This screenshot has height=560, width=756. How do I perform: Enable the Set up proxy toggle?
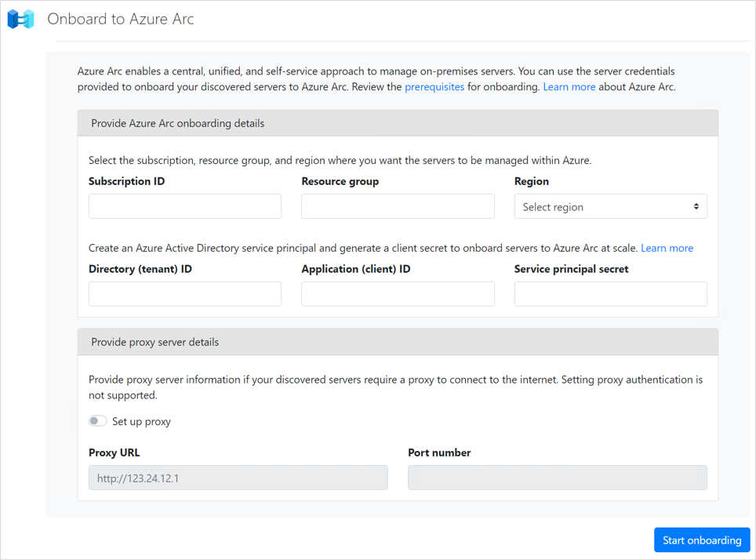[x=98, y=421]
